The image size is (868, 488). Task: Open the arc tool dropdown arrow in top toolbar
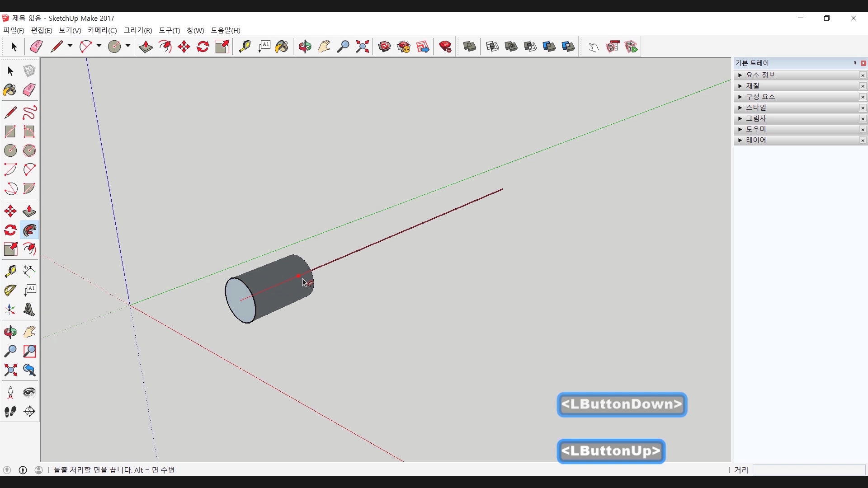99,46
